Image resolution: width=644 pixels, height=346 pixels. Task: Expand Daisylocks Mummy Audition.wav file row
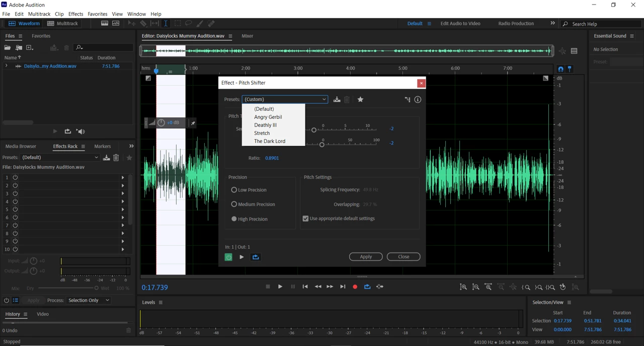click(6, 66)
